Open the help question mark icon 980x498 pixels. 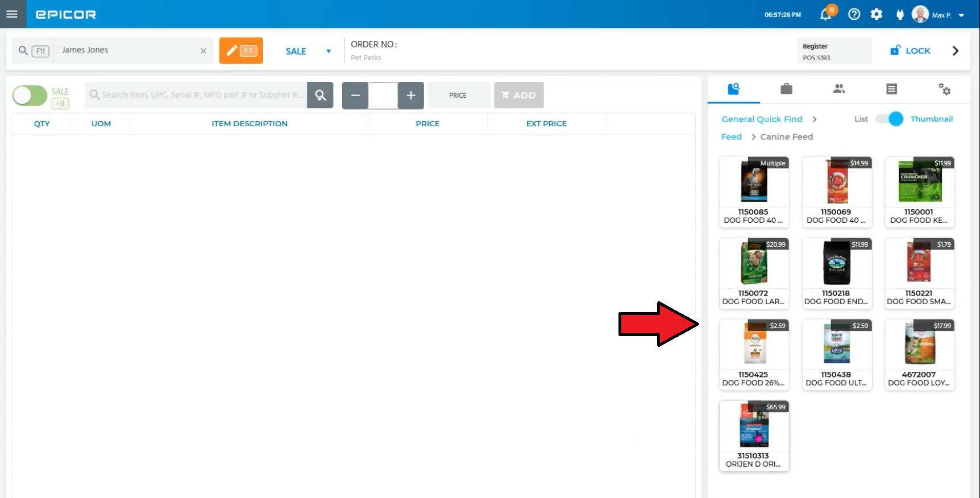[x=854, y=15]
